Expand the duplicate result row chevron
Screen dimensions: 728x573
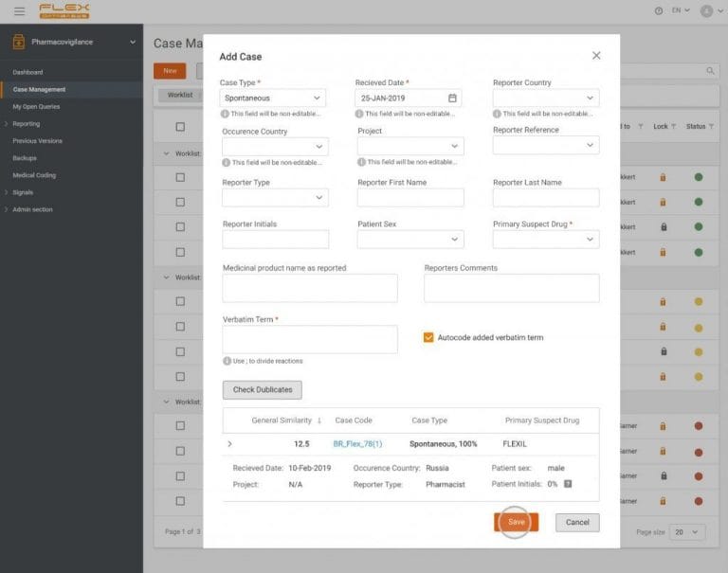(229, 443)
